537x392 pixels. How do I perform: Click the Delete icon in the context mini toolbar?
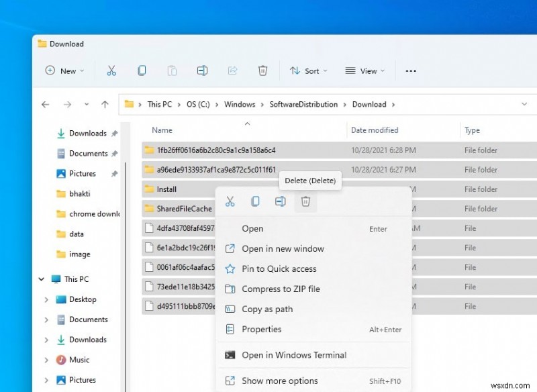(x=306, y=201)
